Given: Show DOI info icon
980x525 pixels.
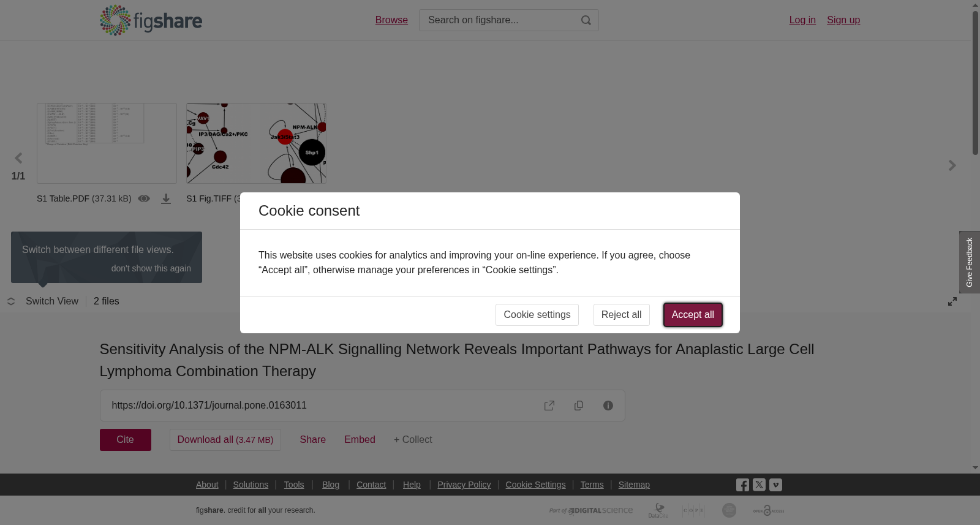Looking at the screenshot, I should coord(608,406).
